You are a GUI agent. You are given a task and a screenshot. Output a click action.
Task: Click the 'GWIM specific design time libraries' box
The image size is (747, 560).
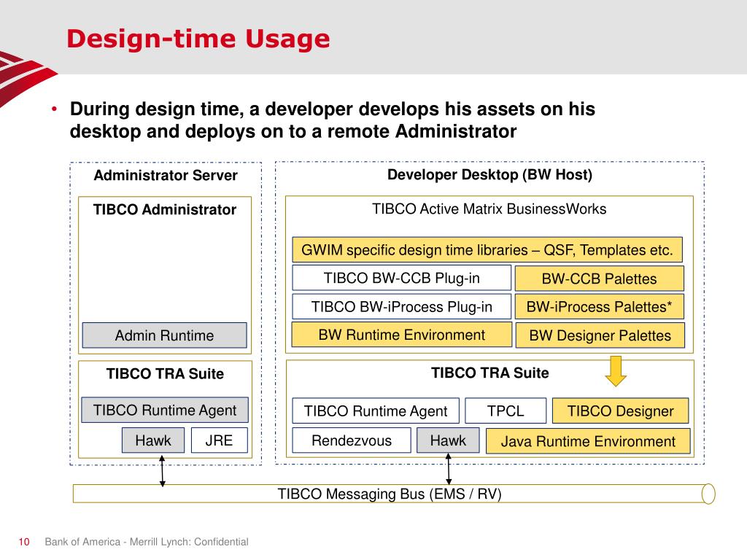(487, 250)
